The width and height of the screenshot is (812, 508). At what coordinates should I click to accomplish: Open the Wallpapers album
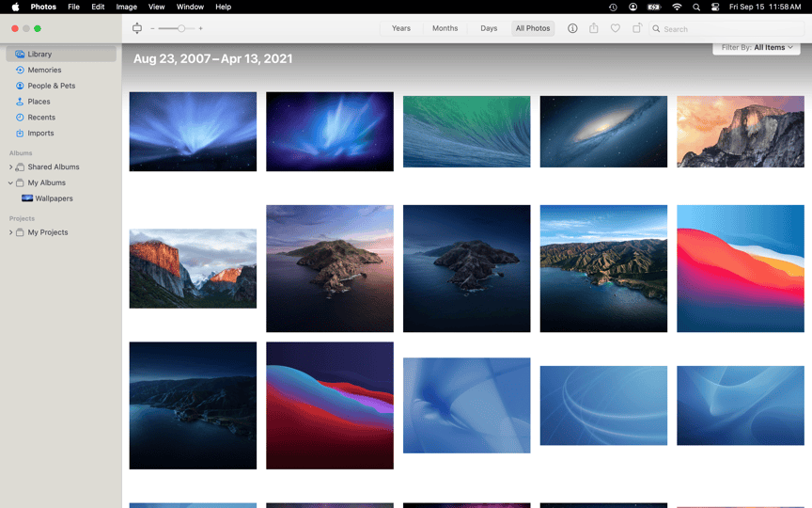pos(54,198)
